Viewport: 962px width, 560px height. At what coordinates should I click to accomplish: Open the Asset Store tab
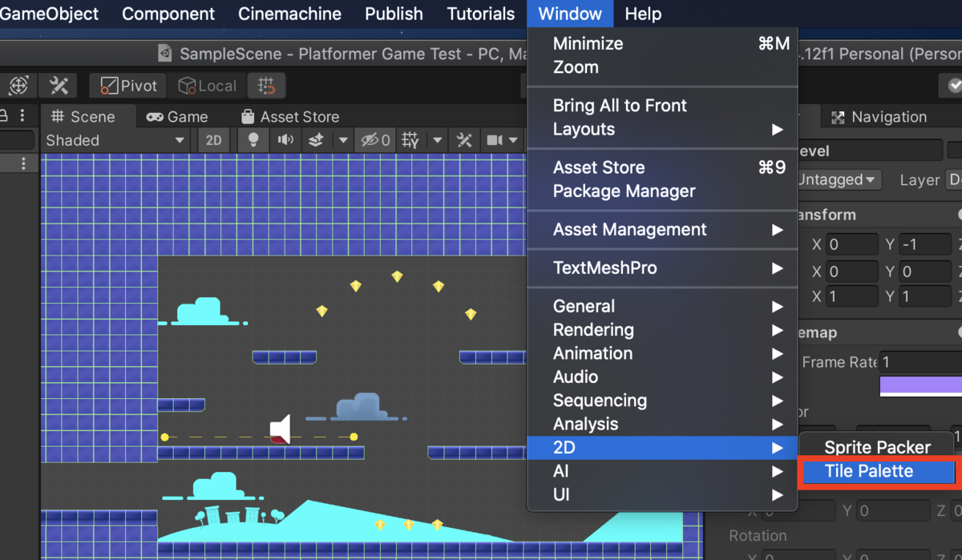289,117
